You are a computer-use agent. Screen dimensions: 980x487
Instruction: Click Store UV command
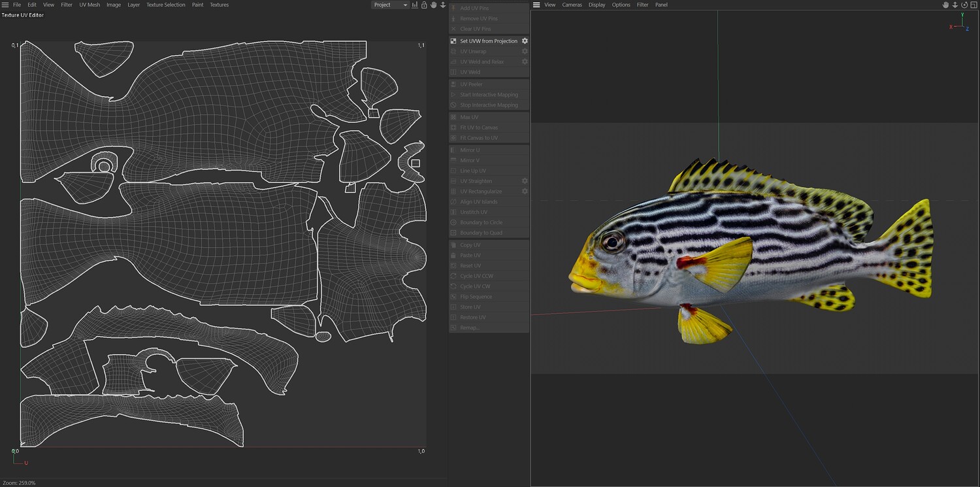[x=489, y=307]
